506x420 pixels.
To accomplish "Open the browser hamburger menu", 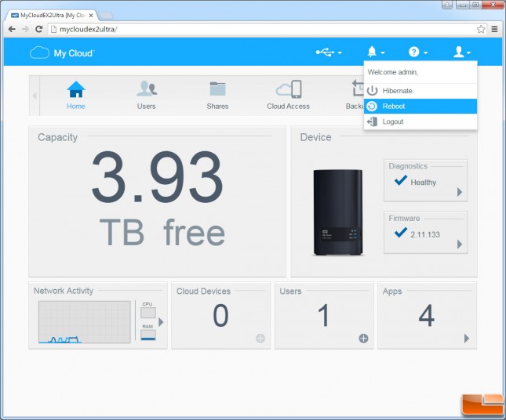I will tap(494, 29).
